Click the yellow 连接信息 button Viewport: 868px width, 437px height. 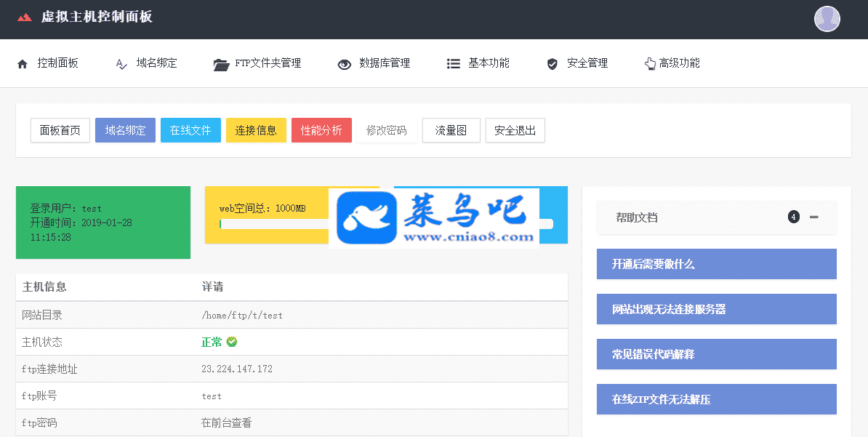tap(256, 131)
